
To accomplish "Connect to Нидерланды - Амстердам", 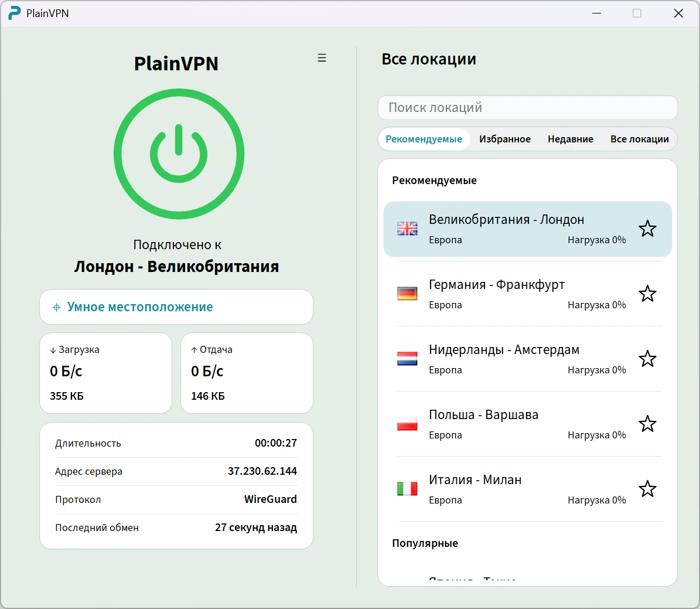I will (x=527, y=359).
